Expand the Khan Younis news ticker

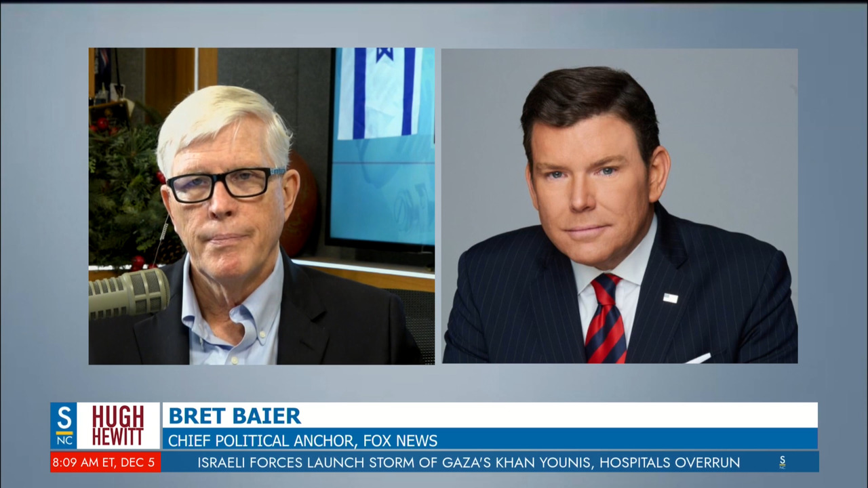tap(468, 463)
